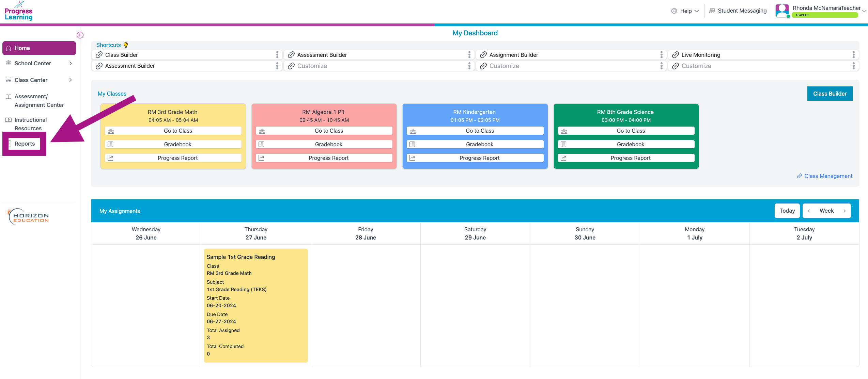
Task: Expand the School Center submenu chevron
Action: [x=71, y=63]
